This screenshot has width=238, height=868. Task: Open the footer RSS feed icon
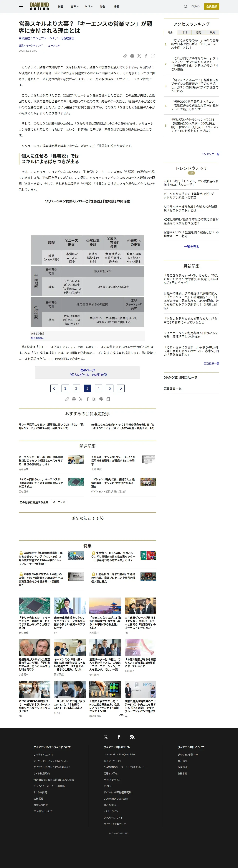(x=132, y=737)
